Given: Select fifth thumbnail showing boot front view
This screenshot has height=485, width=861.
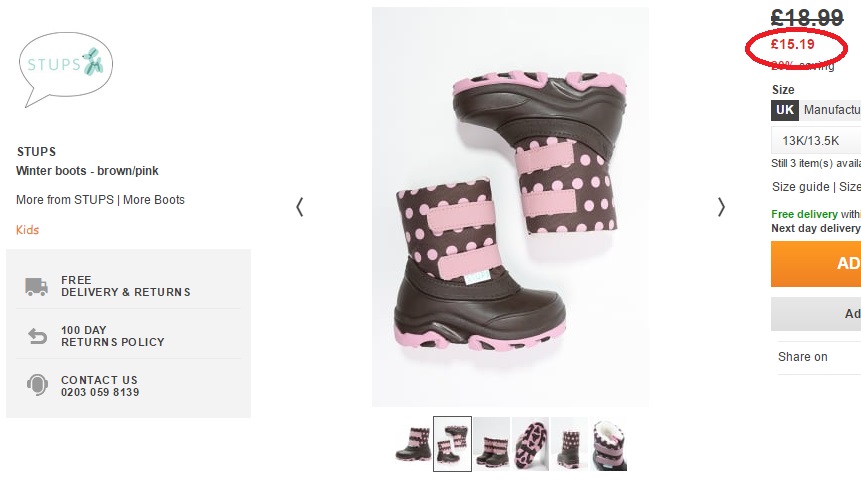Looking at the screenshot, I should tap(569, 444).
